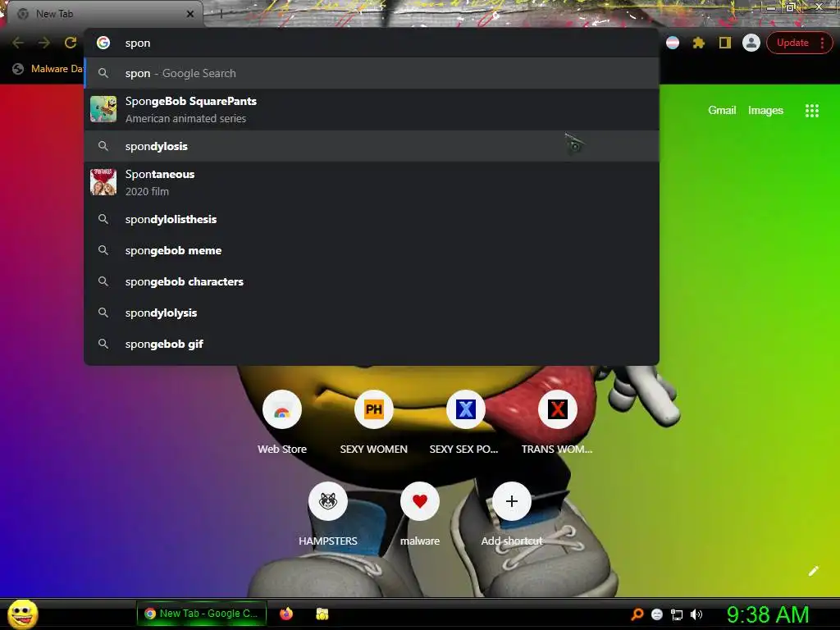The width and height of the screenshot is (840, 630).
Task: Click the browser forward arrow
Action: (44, 43)
